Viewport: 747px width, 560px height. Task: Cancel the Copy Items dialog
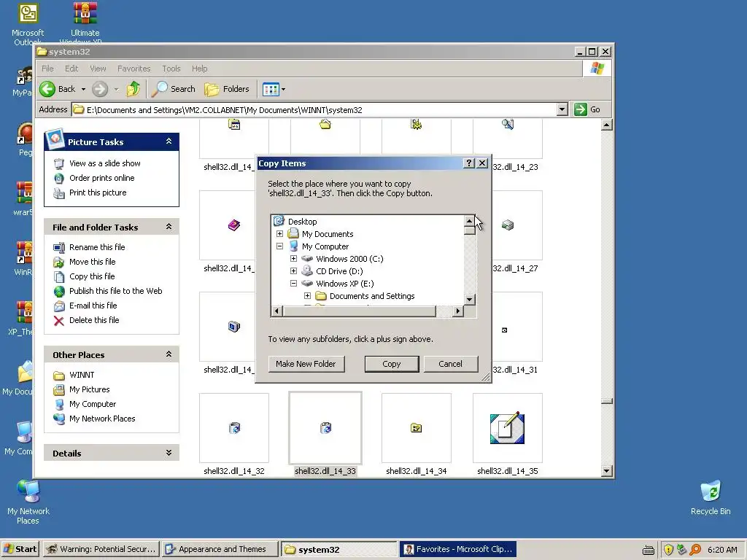pyautogui.click(x=450, y=364)
